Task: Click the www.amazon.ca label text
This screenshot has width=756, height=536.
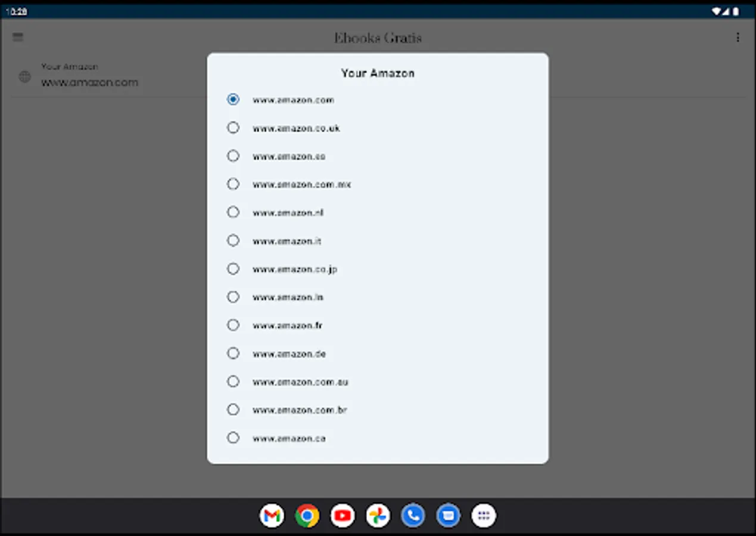Action: point(289,438)
